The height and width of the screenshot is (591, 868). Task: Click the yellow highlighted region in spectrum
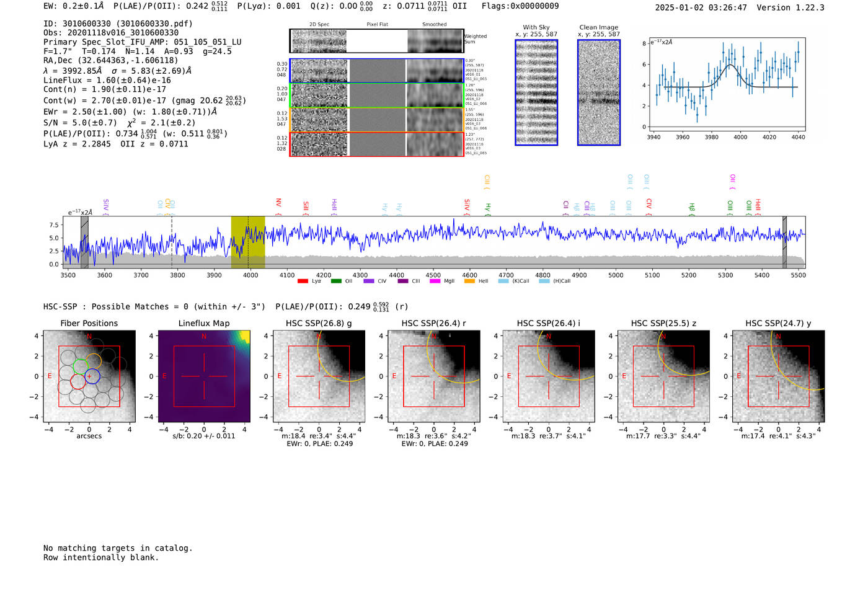pos(248,242)
